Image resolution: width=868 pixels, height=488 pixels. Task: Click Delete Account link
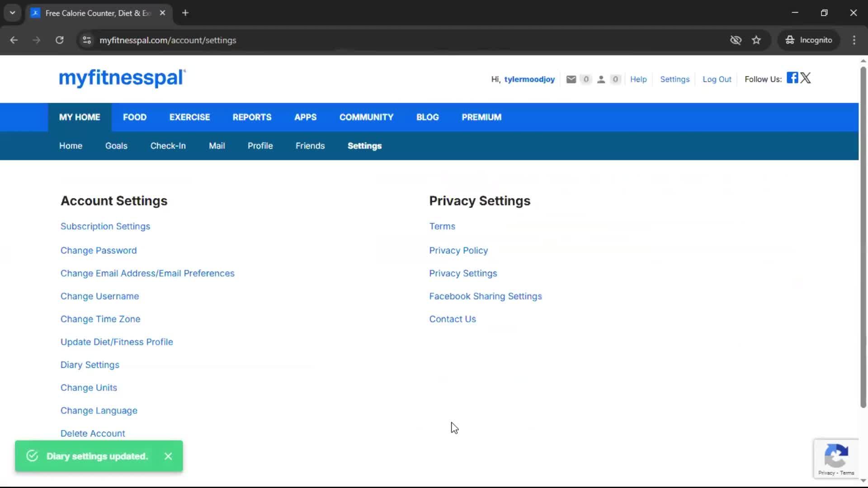[x=93, y=434]
